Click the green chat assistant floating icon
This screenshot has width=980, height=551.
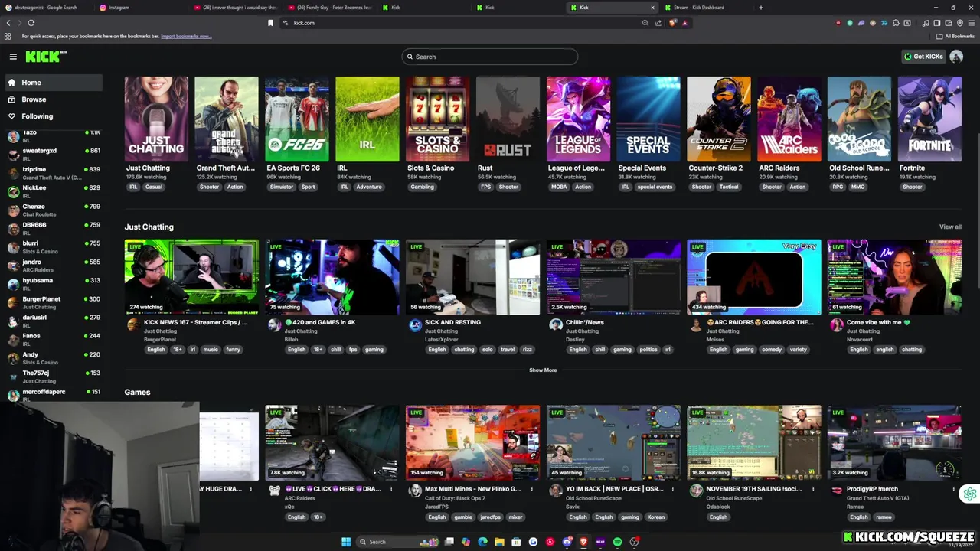[x=970, y=494]
